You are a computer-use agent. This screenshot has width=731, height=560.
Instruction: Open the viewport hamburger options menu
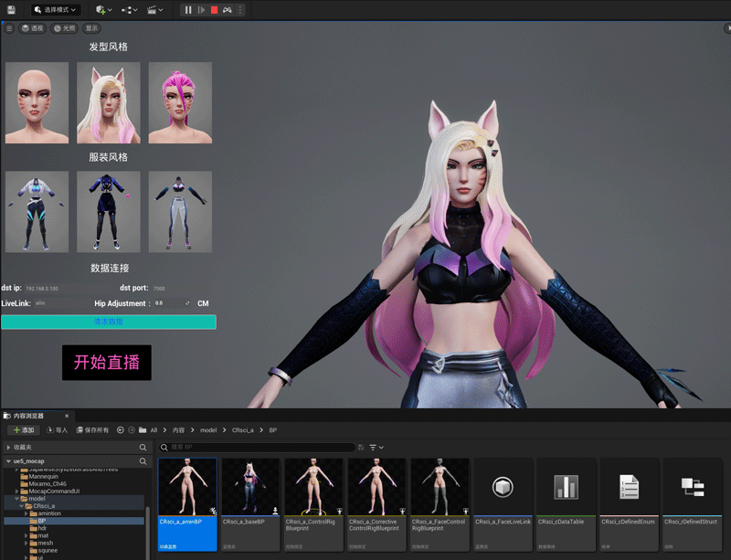click(9, 28)
